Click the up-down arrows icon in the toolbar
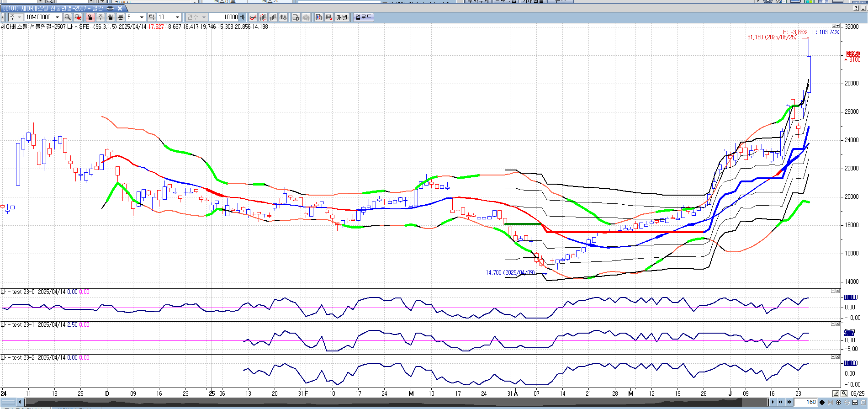 (283, 17)
